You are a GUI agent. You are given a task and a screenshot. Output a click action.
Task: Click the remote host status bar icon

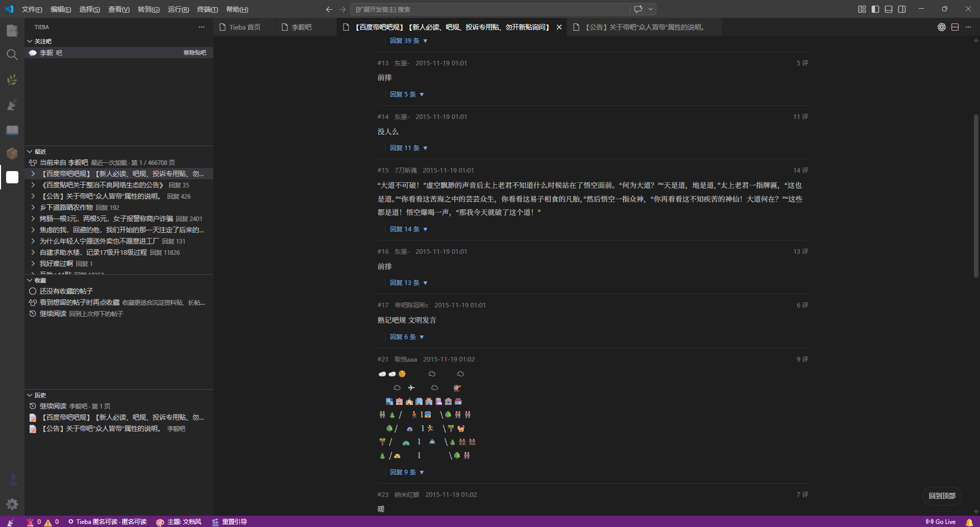pyautogui.click(x=10, y=522)
